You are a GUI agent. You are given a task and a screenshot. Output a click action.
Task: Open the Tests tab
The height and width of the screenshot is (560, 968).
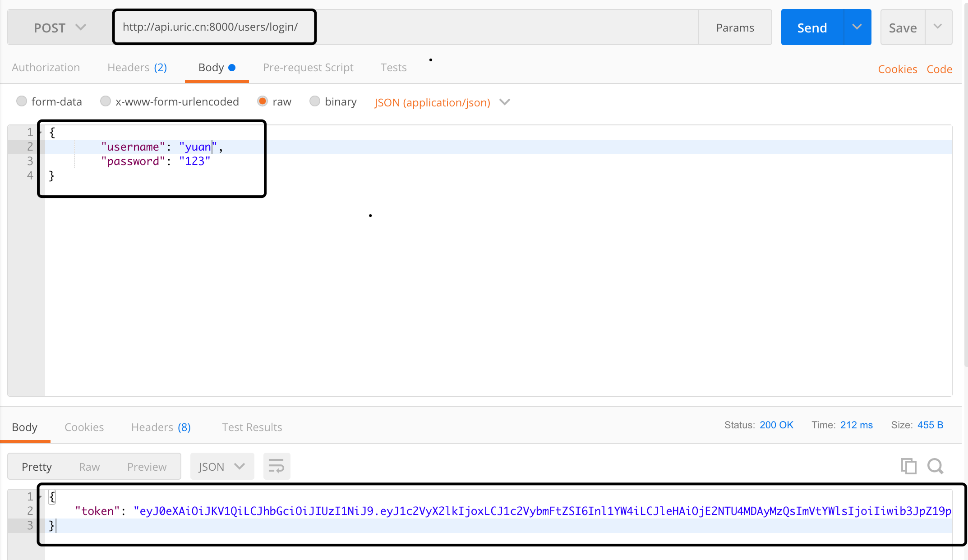coord(393,68)
